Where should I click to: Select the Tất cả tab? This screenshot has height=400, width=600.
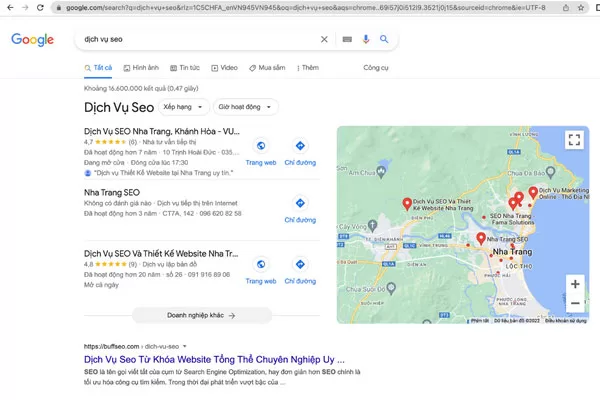click(98, 68)
